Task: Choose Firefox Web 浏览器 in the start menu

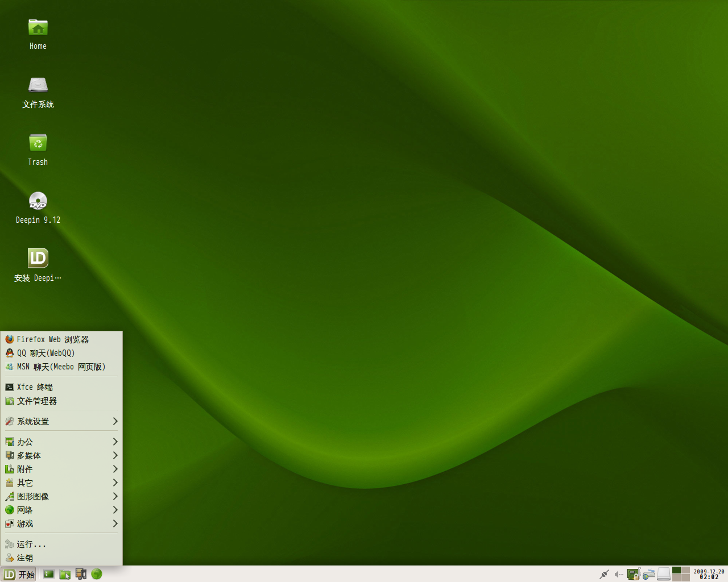Action: tap(61, 339)
